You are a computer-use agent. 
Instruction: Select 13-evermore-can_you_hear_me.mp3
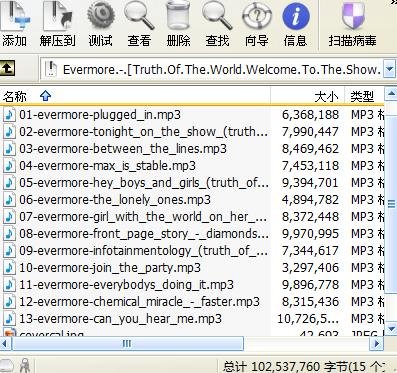[120, 319]
